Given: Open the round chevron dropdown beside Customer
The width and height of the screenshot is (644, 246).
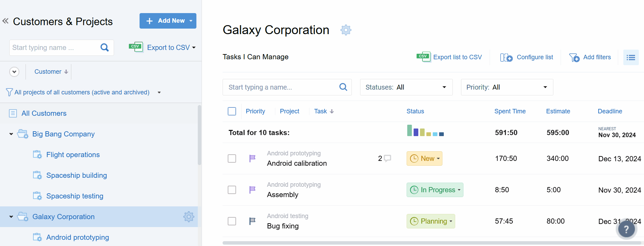Looking at the screenshot, I should (x=14, y=72).
